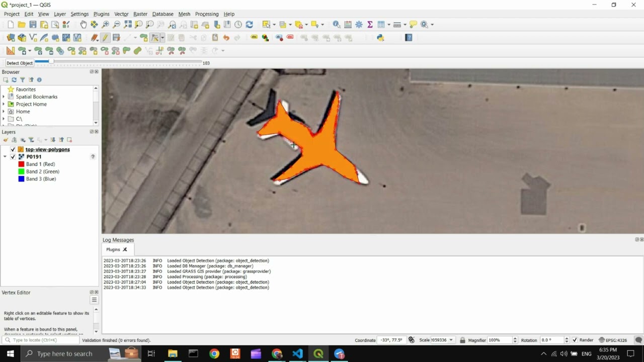The width and height of the screenshot is (644, 362).
Task: Open the Help contents book icon
Action: click(409, 38)
